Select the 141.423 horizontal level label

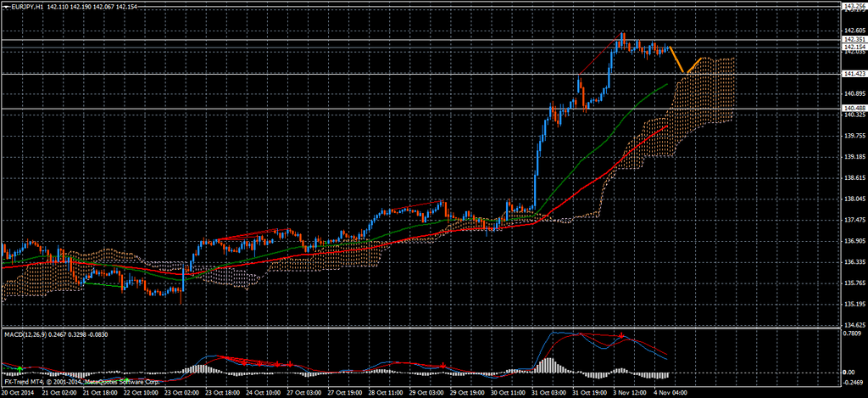[x=853, y=74]
